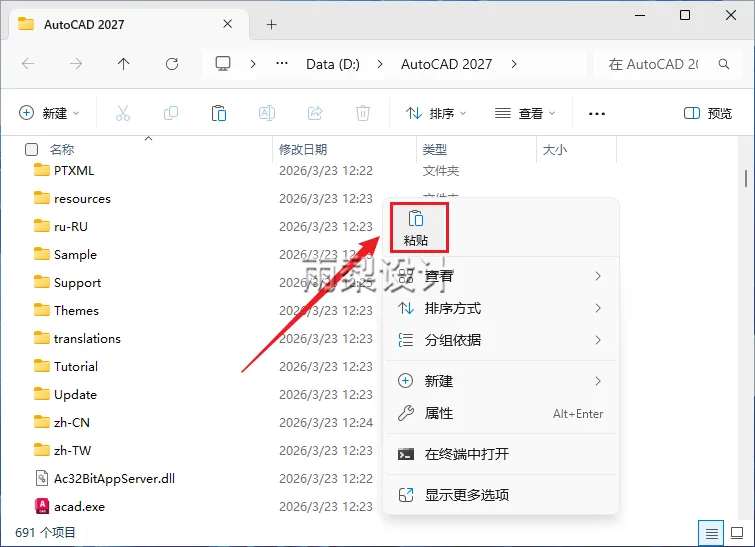Select the Ac32BitAppServer.dll file icon
This screenshot has width=755, height=547.
(42, 478)
